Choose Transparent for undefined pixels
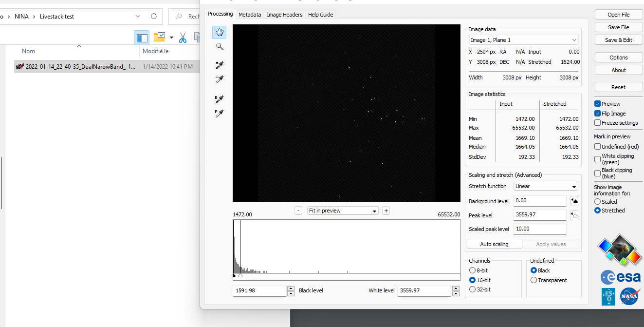The height and width of the screenshot is (327, 644). click(534, 280)
